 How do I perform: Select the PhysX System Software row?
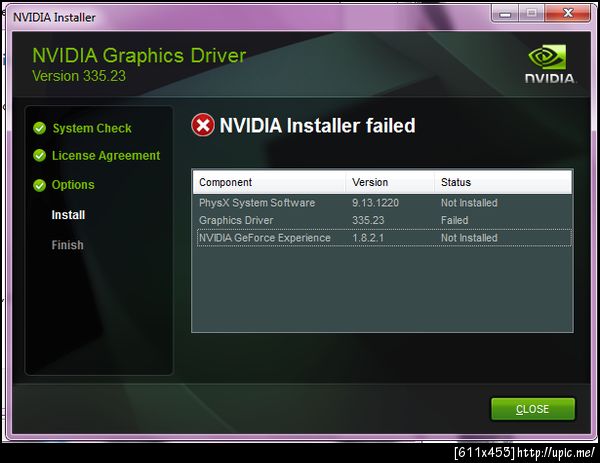384,203
